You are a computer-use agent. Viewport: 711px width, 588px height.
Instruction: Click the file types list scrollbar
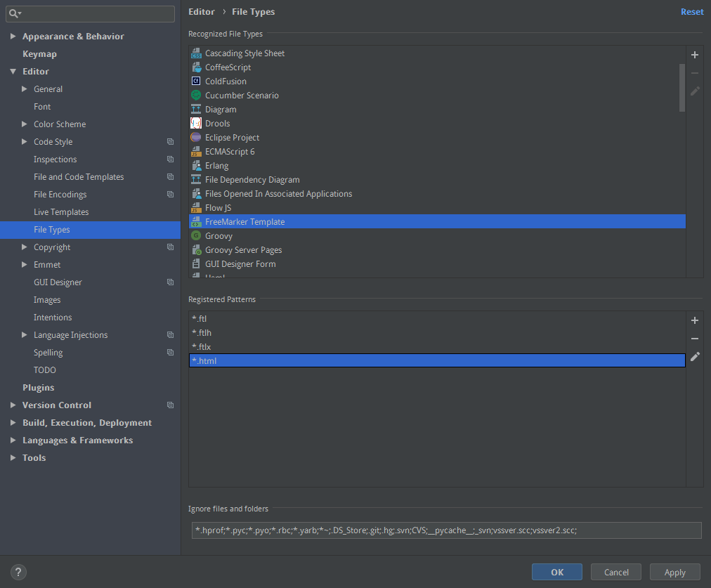pos(681,87)
